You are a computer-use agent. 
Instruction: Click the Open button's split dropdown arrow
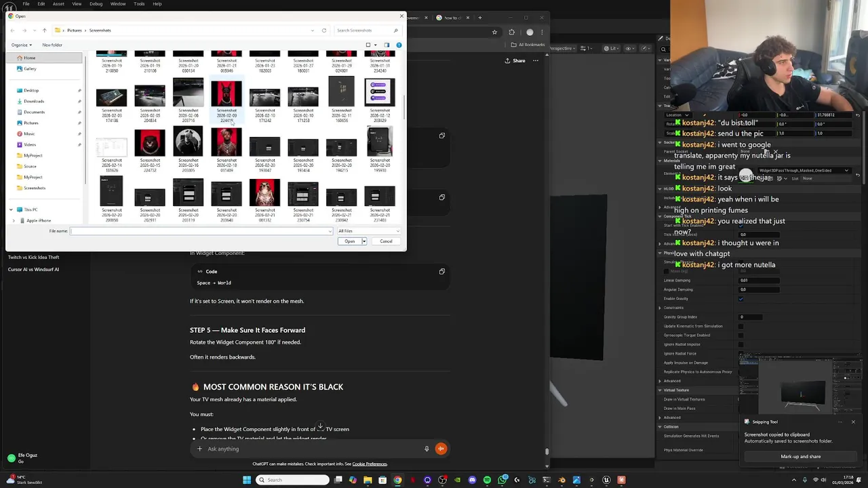click(363, 241)
